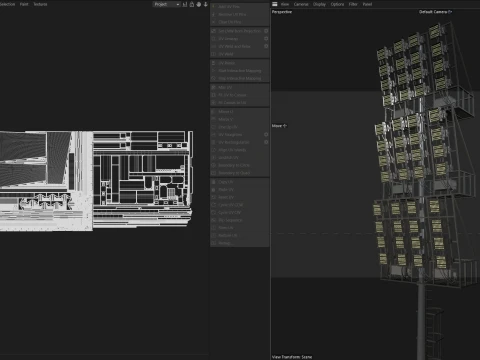This screenshot has width=480, height=360.
Task: Open UV Rectangularize settings gear
Action: click(266, 142)
